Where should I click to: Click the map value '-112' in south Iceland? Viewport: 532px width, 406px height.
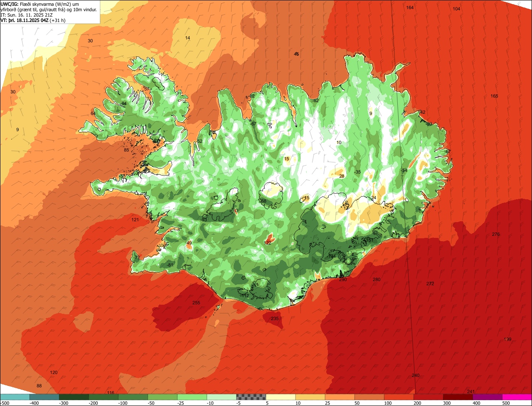(245, 296)
